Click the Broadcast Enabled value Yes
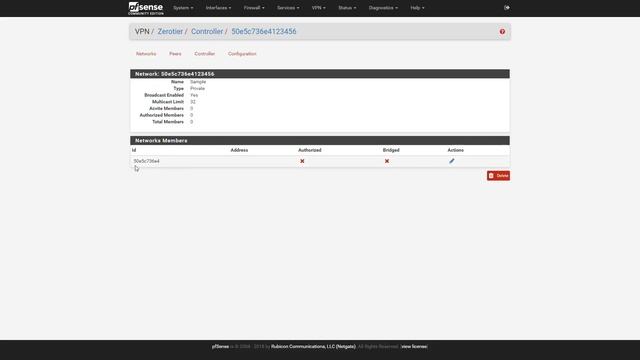 coord(194,95)
